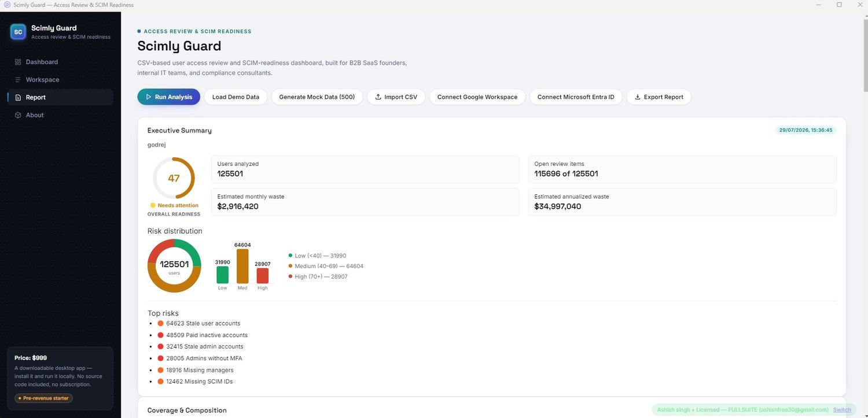Click the Report document icon
The width and height of the screenshot is (868, 418).
[18, 98]
